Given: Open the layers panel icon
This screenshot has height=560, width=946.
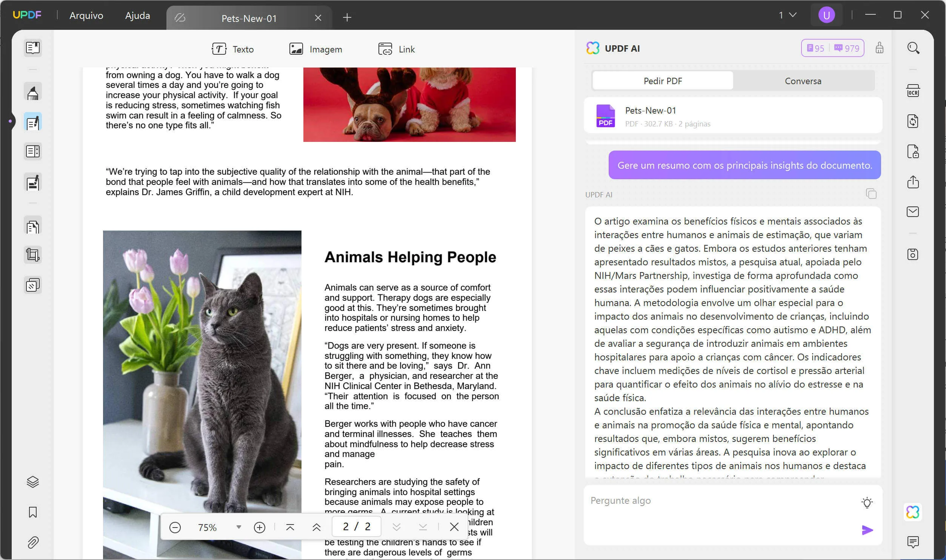Looking at the screenshot, I should coord(33,482).
